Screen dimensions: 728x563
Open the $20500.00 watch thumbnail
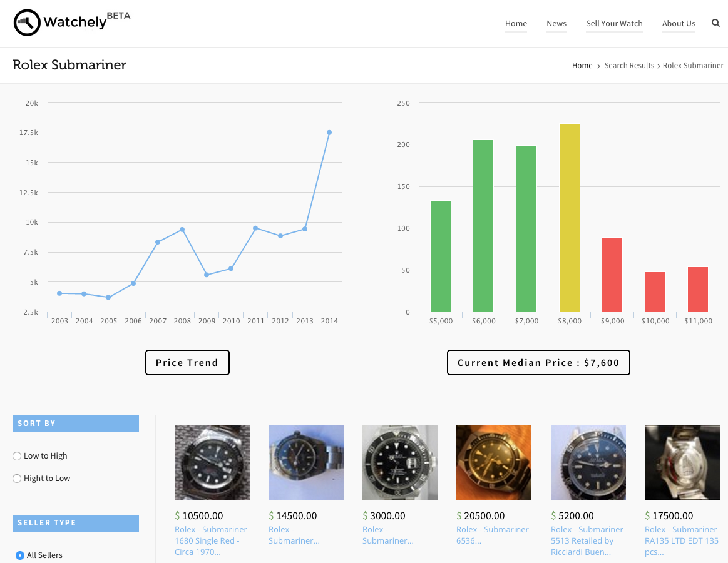(x=494, y=462)
